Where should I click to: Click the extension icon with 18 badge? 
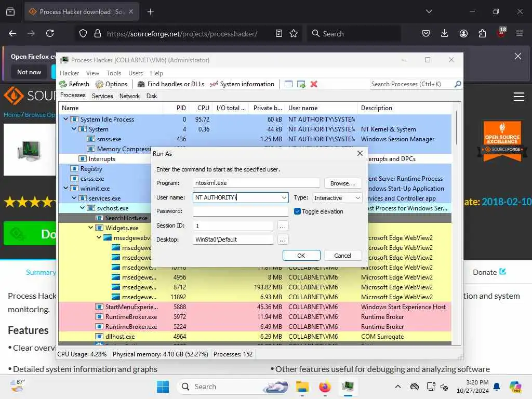501,32
